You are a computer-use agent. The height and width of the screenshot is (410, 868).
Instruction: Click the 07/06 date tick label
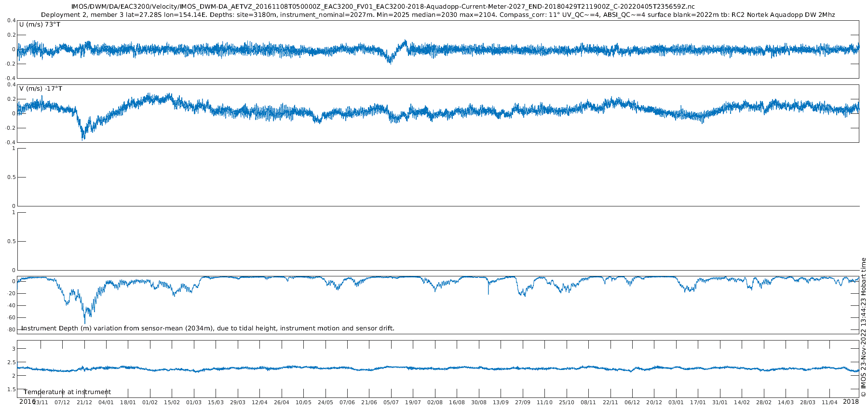tap(347, 403)
